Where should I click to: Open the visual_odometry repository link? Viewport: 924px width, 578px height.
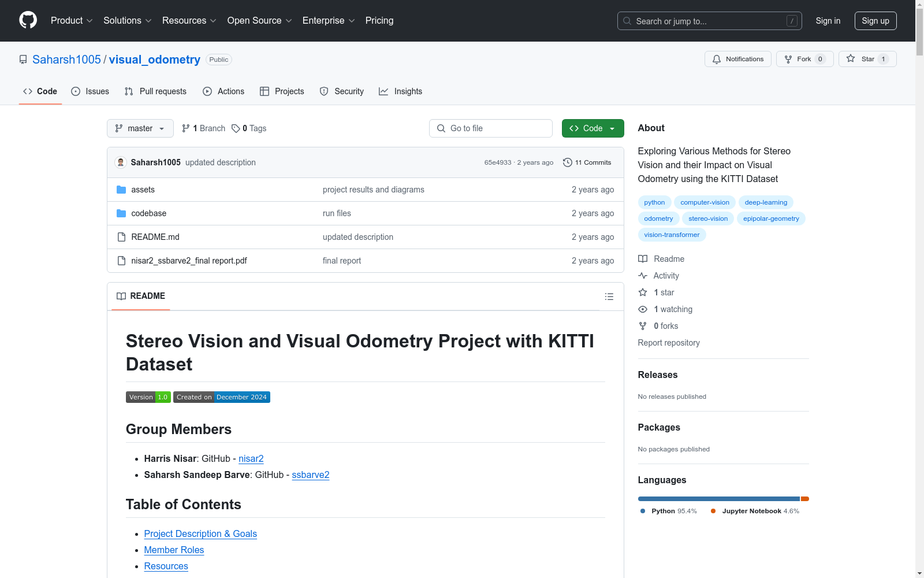(x=155, y=60)
